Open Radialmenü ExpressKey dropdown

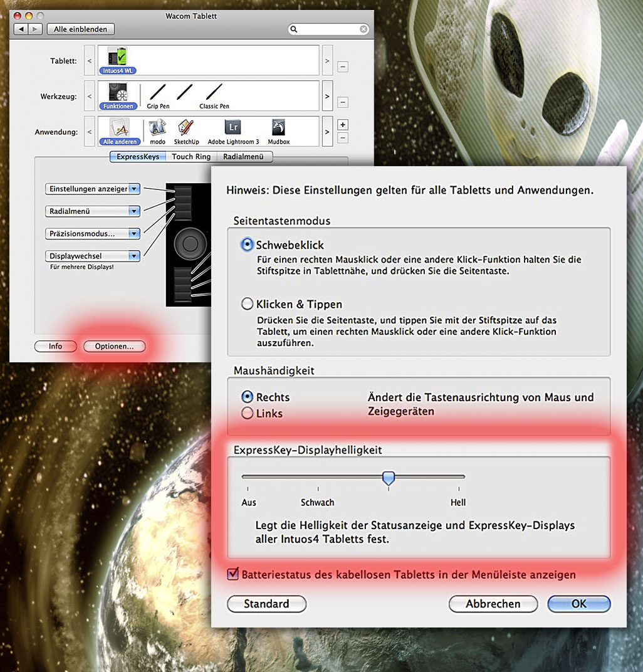93,211
